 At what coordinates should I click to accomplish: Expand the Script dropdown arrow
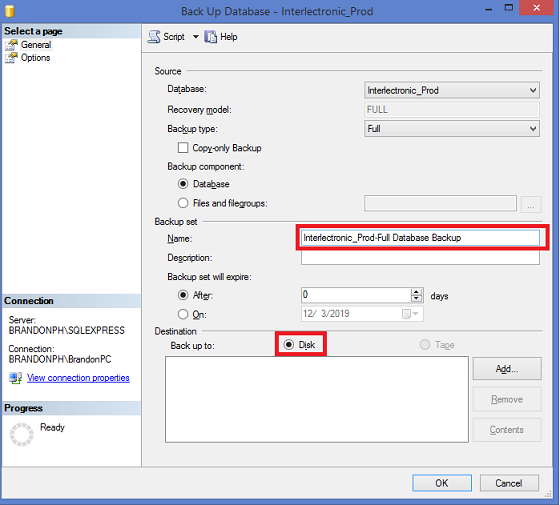pos(196,36)
